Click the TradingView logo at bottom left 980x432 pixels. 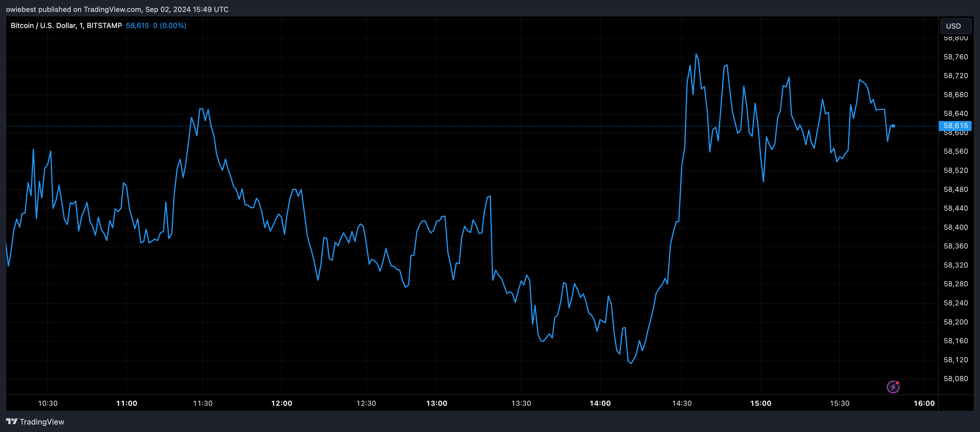35,422
